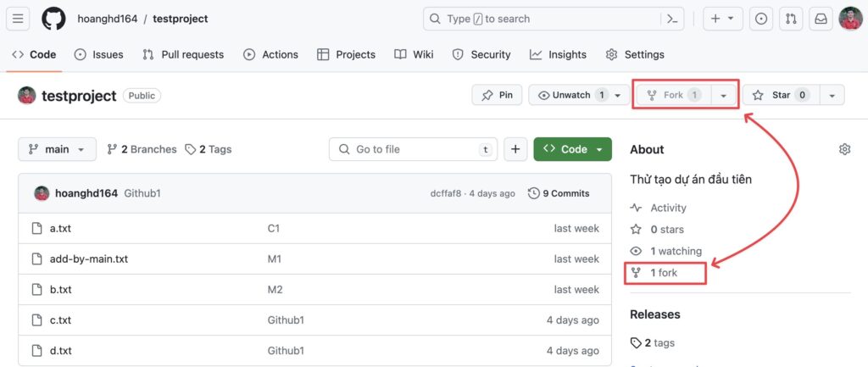868x367 pixels.
Task: Expand the main branch selector
Action: 57,149
